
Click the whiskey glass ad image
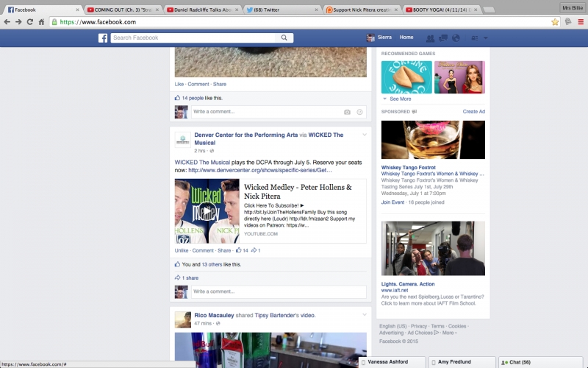(x=433, y=140)
